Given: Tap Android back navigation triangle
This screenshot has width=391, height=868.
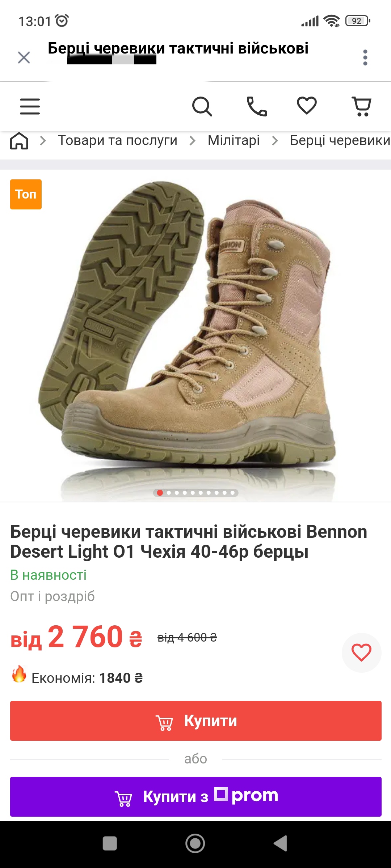Looking at the screenshot, I should pyautogui.click(x=281, y=843).
